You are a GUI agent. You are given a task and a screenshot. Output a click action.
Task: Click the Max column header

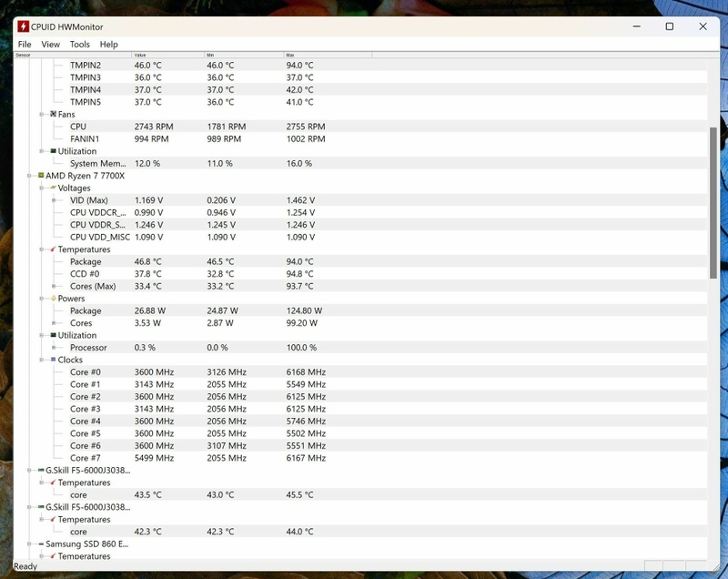pos(328,55)
